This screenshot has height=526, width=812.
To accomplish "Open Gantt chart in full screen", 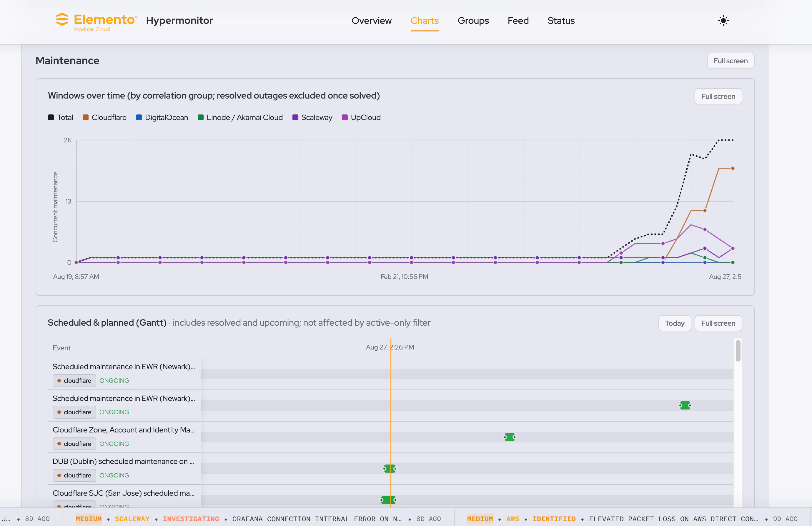I will tap(718, 323).
